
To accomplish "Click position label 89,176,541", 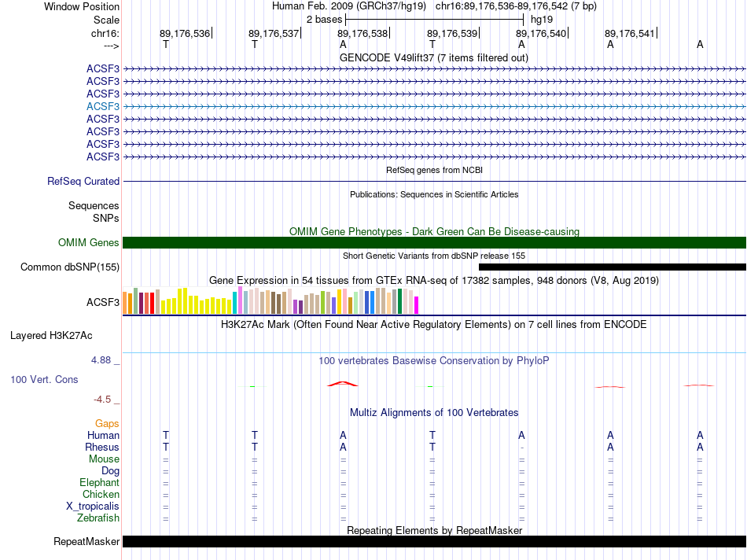I will click(x=630, y=33).
